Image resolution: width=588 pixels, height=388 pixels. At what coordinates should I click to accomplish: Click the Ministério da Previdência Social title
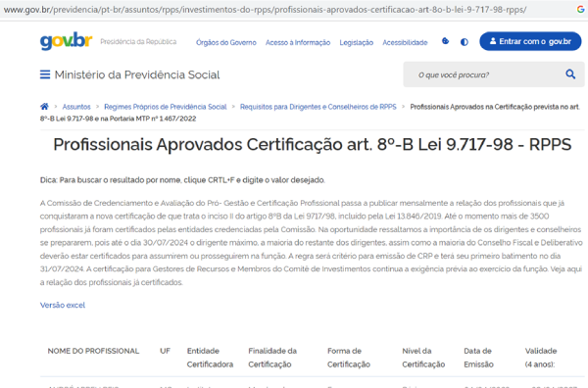[x=137, y=74]
